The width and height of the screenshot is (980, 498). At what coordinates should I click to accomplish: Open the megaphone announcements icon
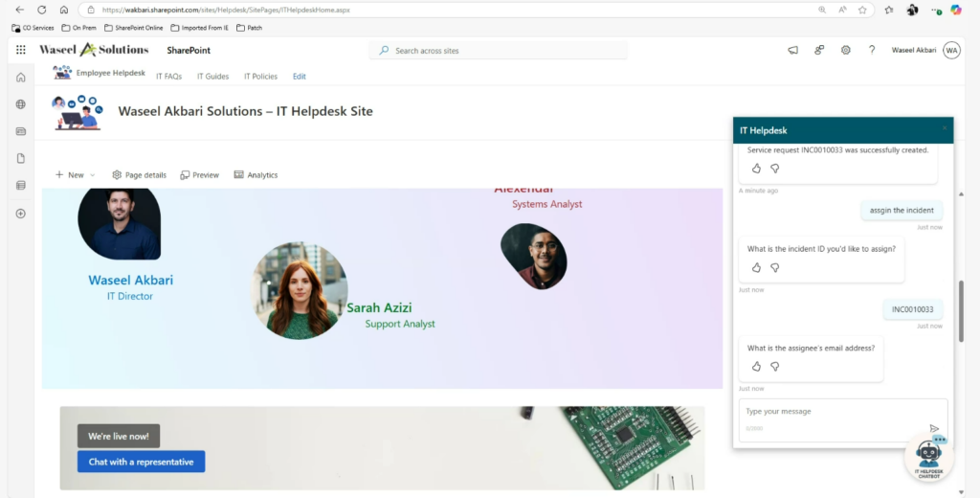pyautogui.click(x=793, y=50)
